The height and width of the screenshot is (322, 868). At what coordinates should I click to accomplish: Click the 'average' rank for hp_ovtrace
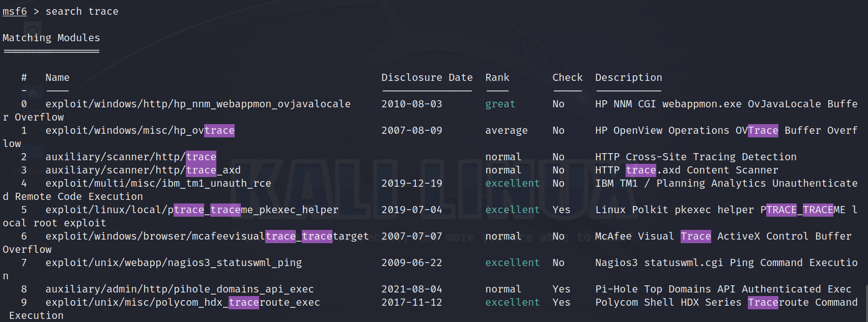point(506,130)
